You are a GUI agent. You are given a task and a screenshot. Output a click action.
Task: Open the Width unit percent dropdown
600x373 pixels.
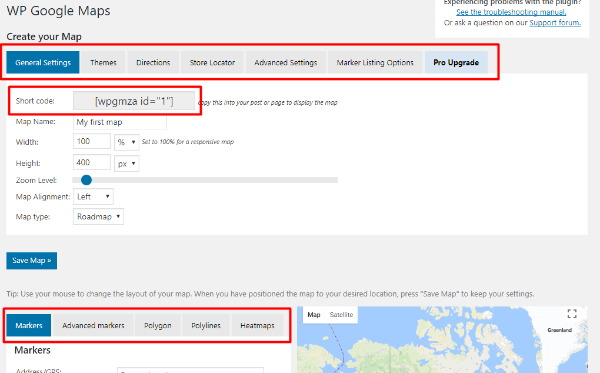click(x=127, y=142)
